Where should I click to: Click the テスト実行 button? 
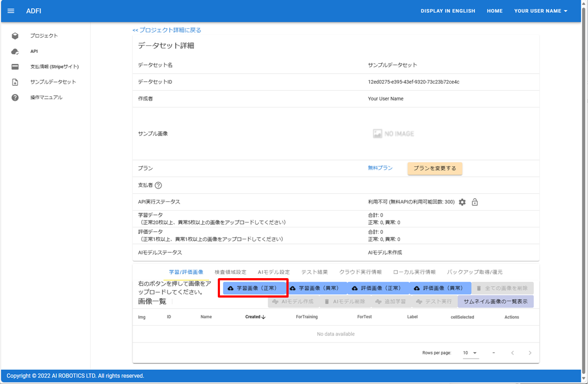pyautogui.click(x=435, y=301)
